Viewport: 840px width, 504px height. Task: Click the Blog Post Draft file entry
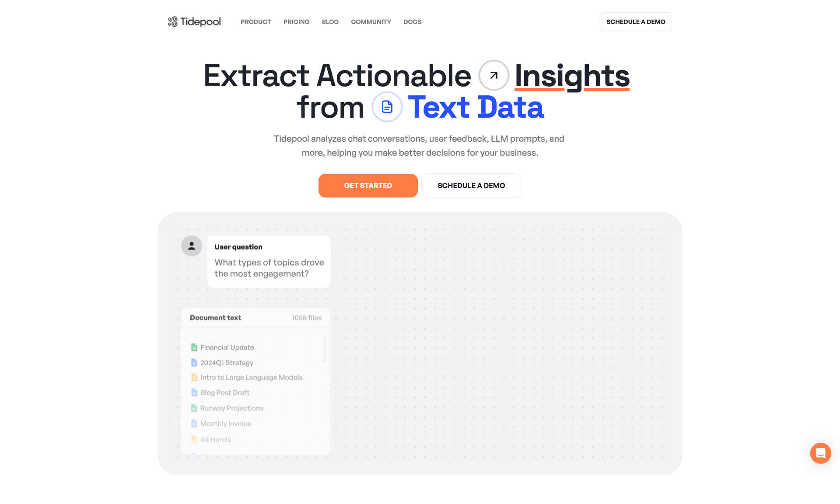click(224, 392)
